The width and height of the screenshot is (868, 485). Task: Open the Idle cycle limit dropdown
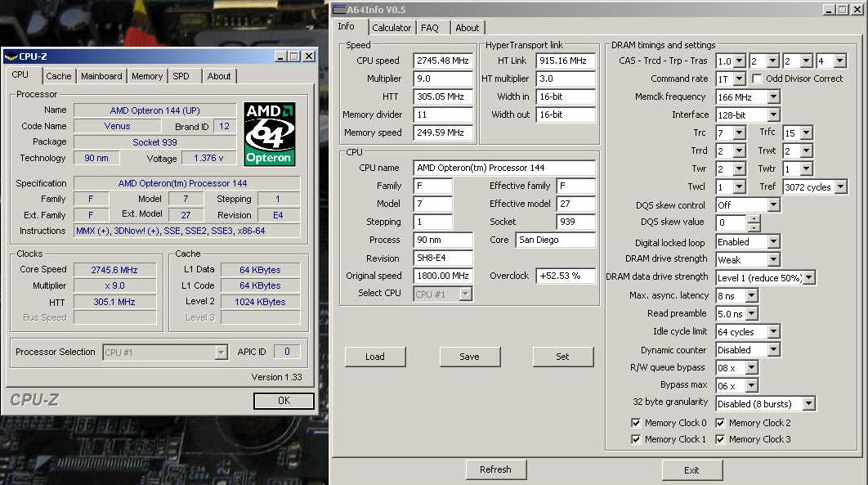point(773,331)
